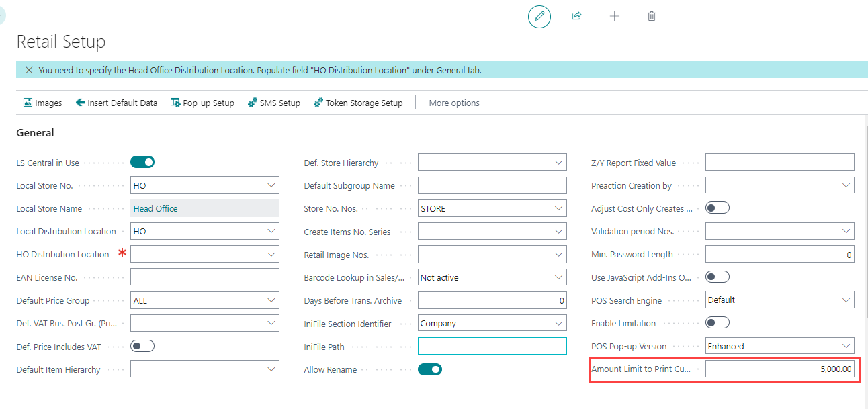Collapse the General section header

pos(35,133)
